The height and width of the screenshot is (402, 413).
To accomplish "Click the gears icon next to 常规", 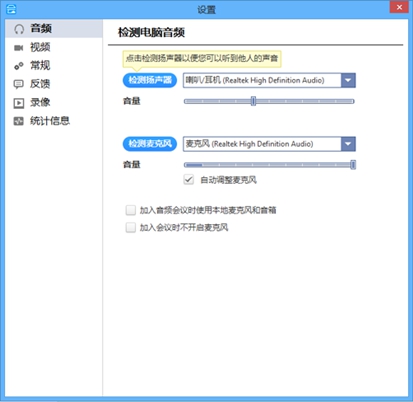I will [19, 66].
